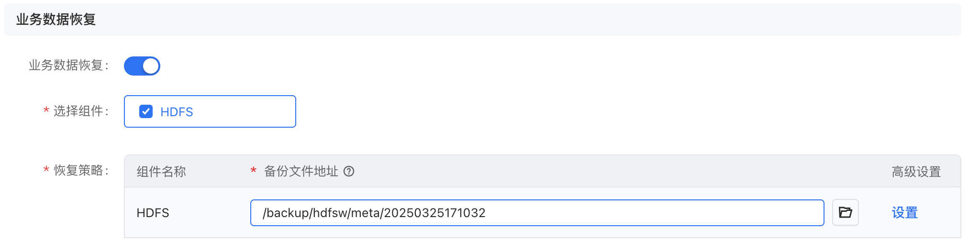The height and width of the screenshot is (241, 980).
Task: Open the 设置 advanced settings link
Action: pyautogui.click(x=904, y=213)
